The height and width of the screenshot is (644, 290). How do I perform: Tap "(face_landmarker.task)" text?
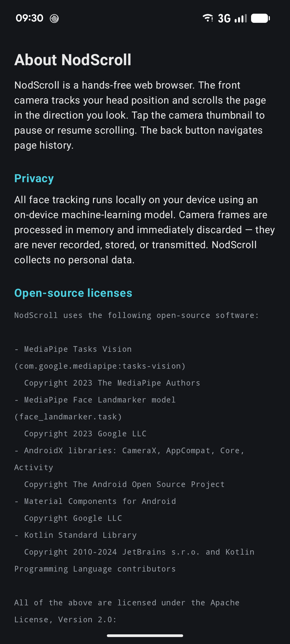[x=68, y=417]
